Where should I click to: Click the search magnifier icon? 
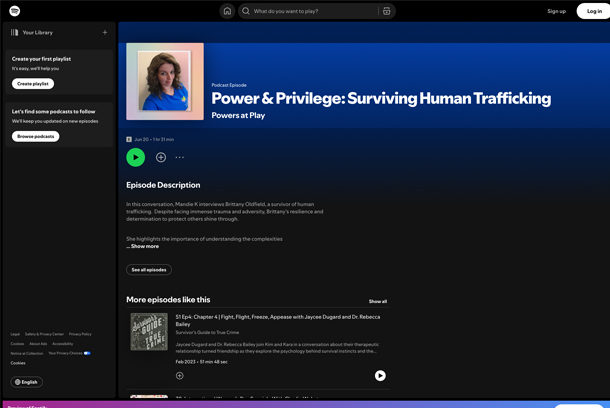tap(246, 11)
